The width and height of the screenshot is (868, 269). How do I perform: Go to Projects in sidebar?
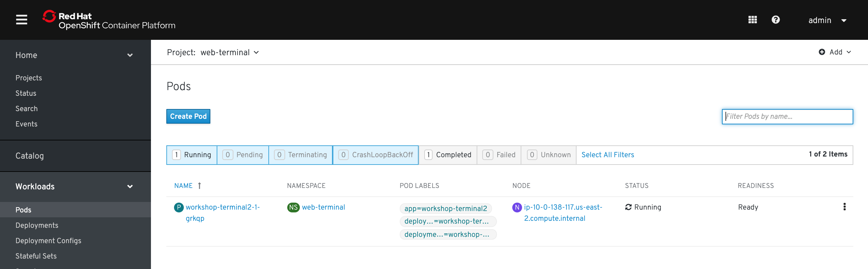pos(29,78)
